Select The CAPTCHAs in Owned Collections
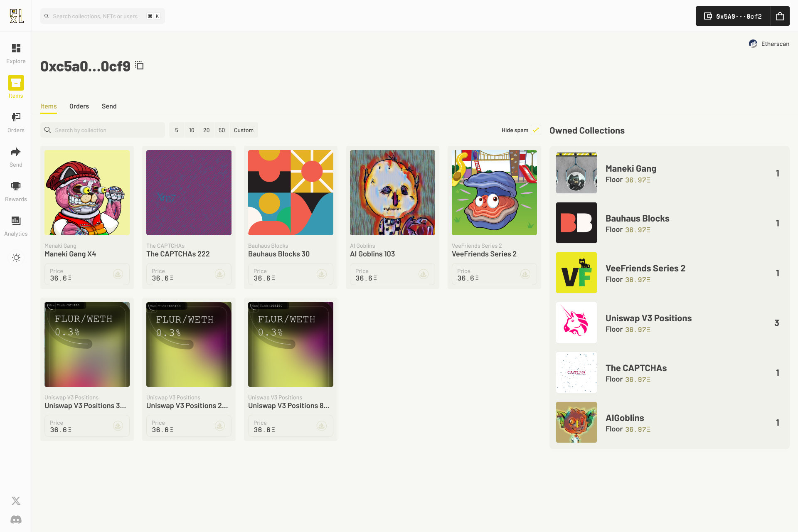 (669, 372)
